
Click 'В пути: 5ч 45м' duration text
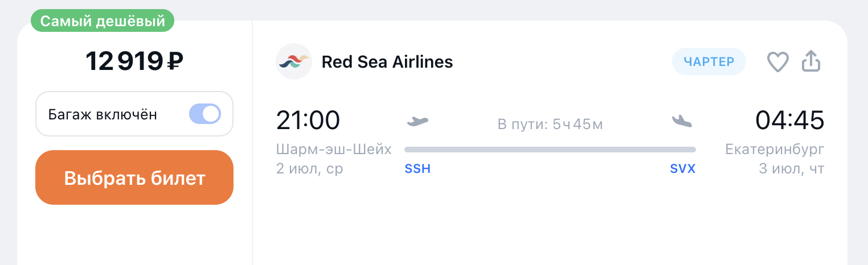click(x=550, y=124)
